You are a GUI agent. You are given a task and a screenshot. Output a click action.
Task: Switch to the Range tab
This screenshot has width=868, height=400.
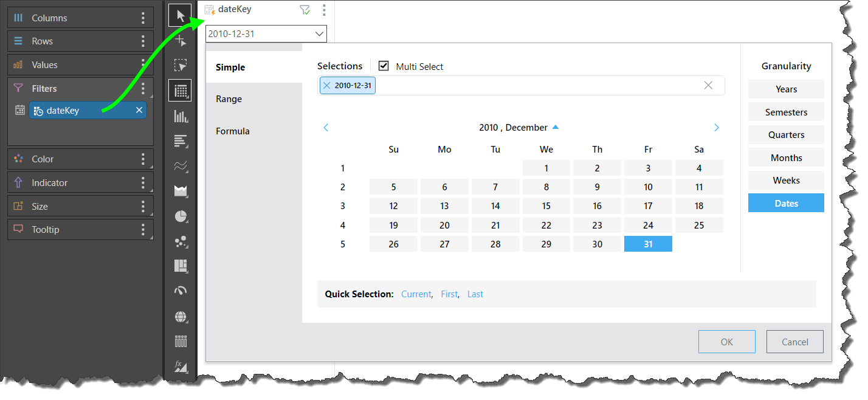click(x=229, y=99)
